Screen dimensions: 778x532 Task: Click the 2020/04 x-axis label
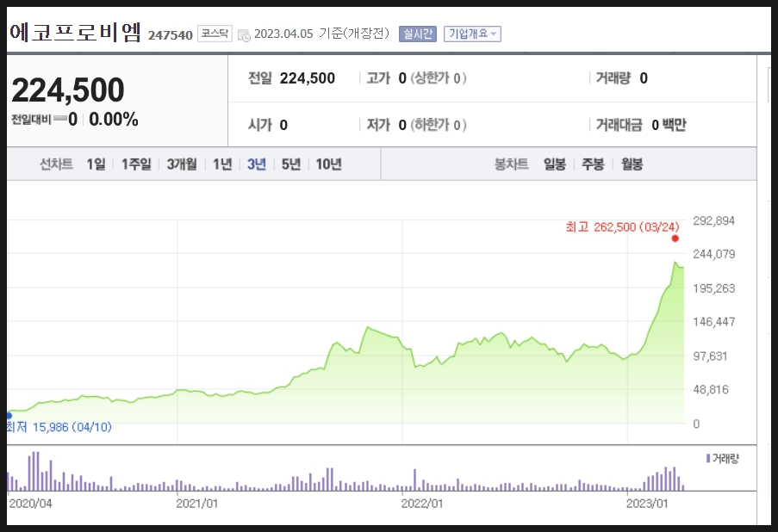tap(30, 504)
